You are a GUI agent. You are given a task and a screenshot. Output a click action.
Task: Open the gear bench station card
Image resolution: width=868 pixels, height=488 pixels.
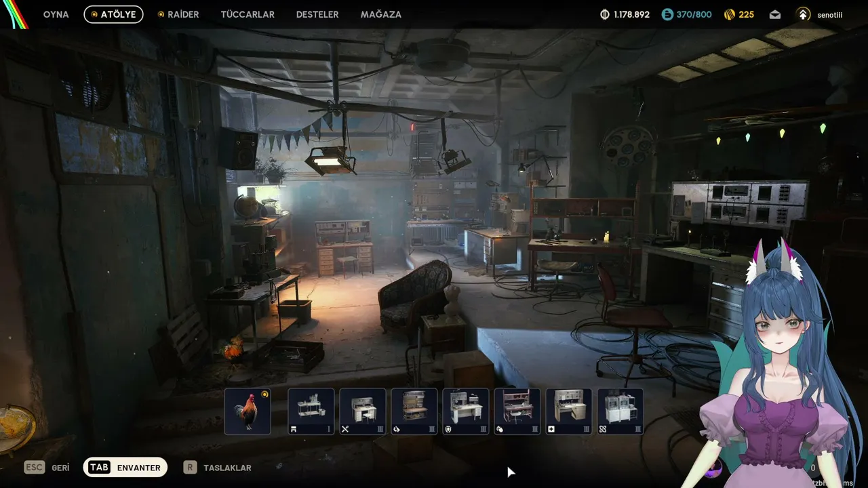pyautogui.click(x=414, y=411)
